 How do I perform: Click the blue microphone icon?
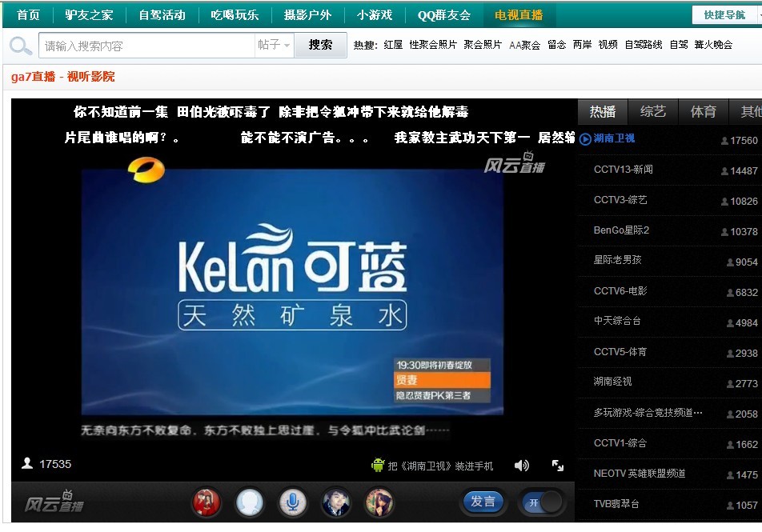293,502
